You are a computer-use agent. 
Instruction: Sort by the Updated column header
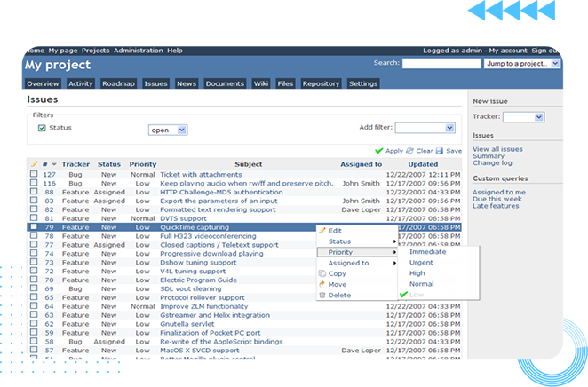tap(423, 164)
